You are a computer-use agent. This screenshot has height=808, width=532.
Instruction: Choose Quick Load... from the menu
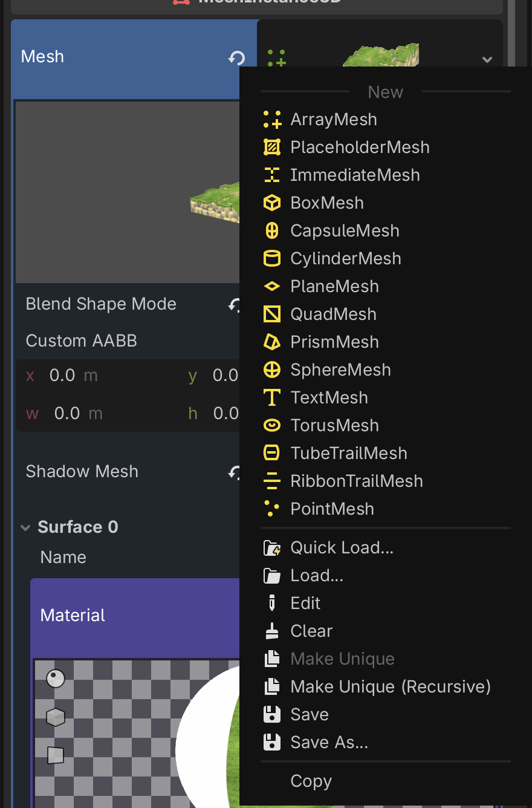[x=342, y=548]
